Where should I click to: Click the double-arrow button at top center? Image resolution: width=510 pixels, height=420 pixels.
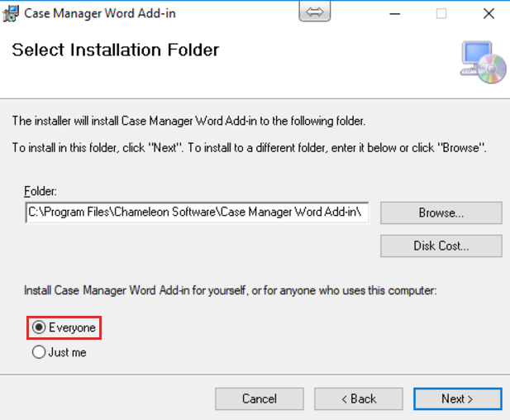[314, 12]
